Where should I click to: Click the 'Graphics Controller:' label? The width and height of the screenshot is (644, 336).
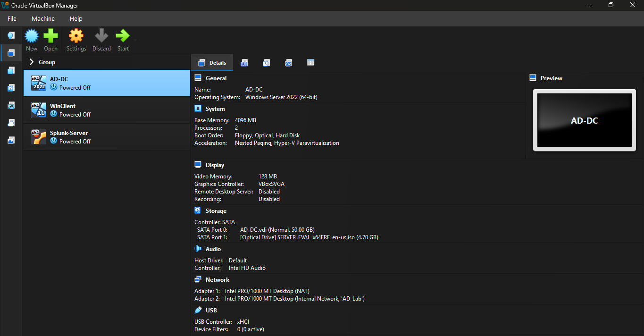pos(219,184)
